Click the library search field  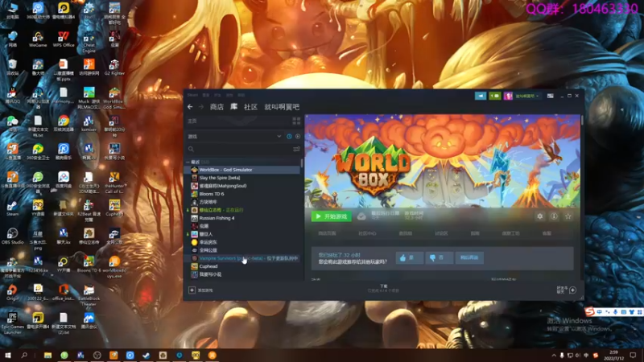[x=239, y=149]
